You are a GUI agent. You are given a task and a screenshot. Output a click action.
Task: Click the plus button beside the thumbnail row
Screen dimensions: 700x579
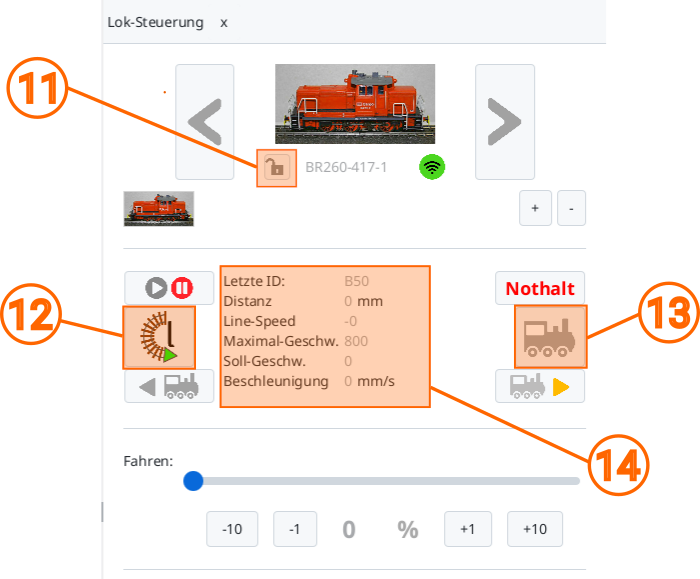(535, 208)
